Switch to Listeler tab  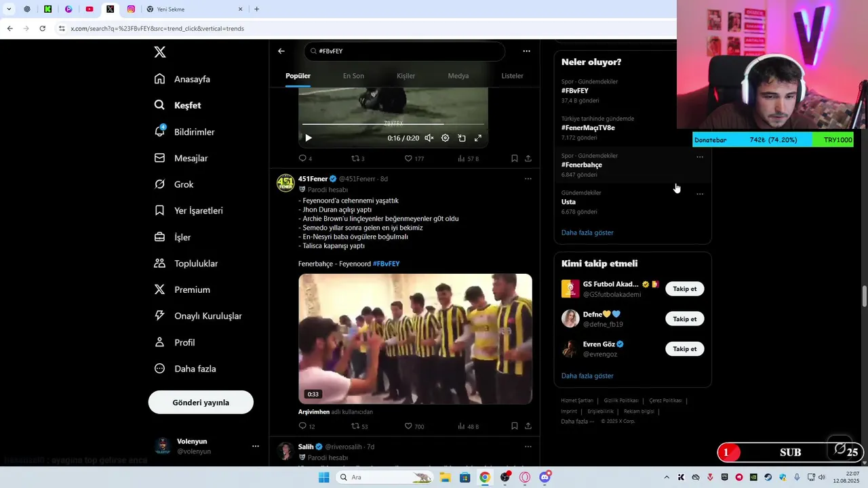point(512,76)
